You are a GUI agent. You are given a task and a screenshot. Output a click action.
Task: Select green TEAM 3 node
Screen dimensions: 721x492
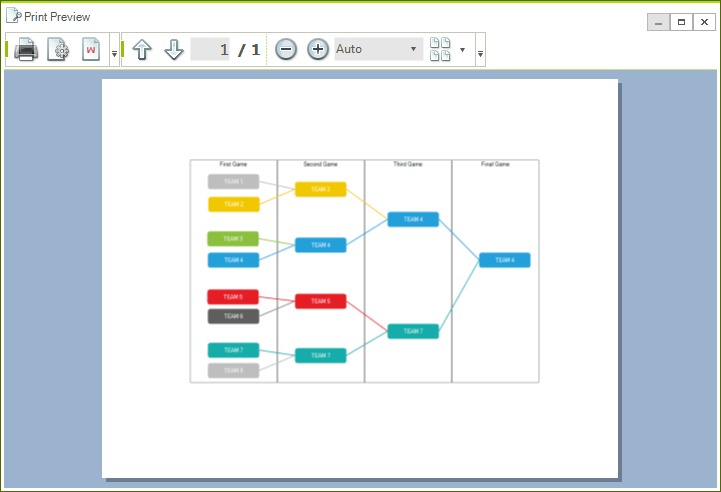233,239
